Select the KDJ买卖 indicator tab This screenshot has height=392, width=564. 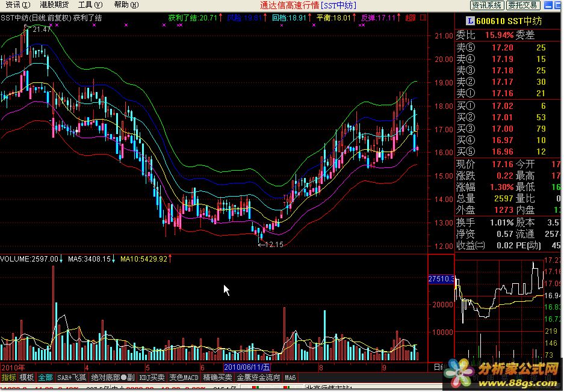coord(152,378)
